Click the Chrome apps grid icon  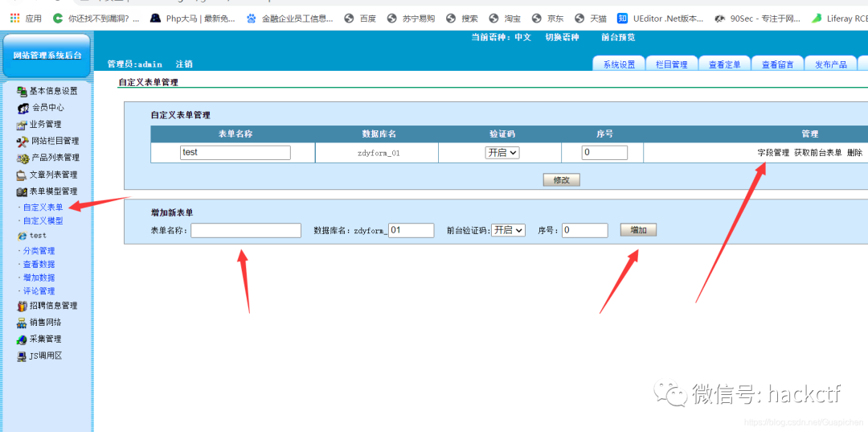click(15, 19)
